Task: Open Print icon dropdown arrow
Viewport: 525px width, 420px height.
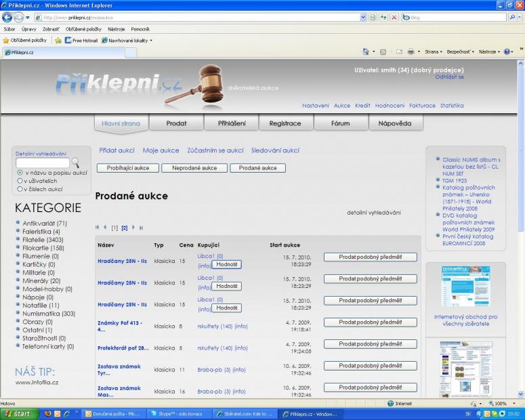Action: (x=419, y=51)
